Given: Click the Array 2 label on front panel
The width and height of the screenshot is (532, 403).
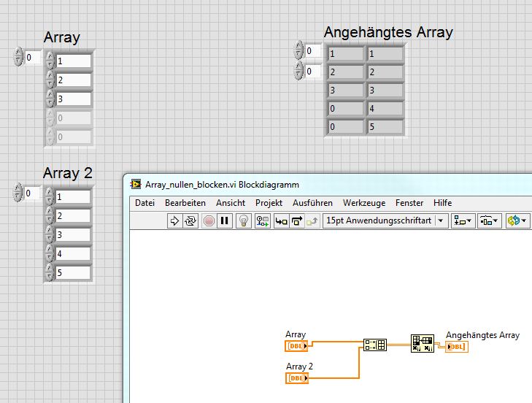Looking at the screenshot, I should 68,173.
